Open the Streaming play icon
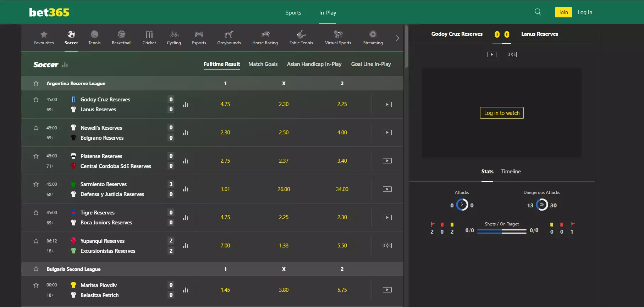 pyautogui.click(x=373, y=34)
